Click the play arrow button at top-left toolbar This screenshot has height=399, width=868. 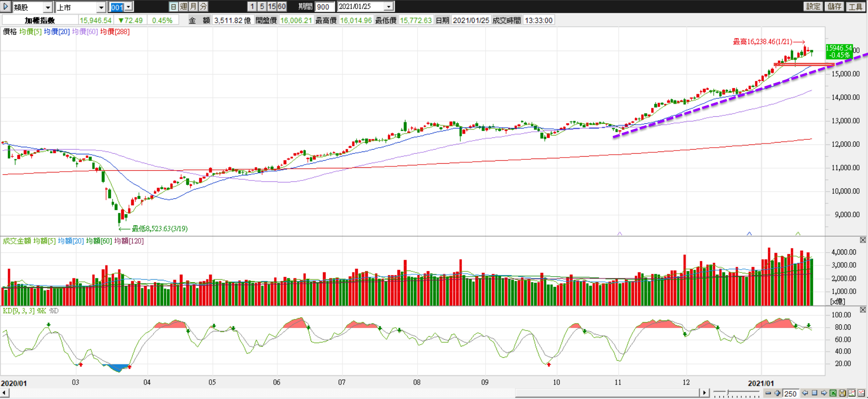(6, 7)
